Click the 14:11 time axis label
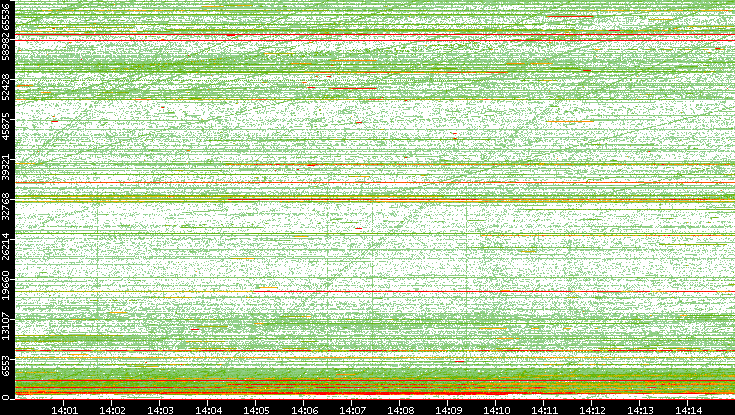 click(x=544, y=410)
